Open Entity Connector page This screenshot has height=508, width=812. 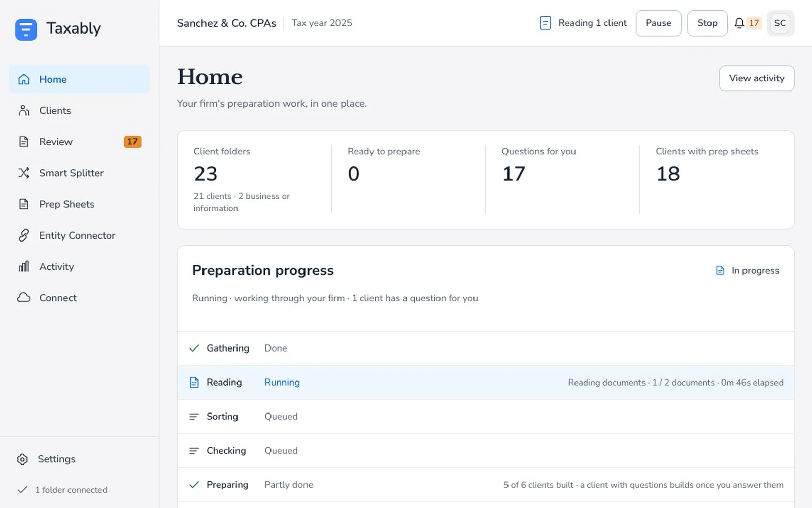click(79, 235)
